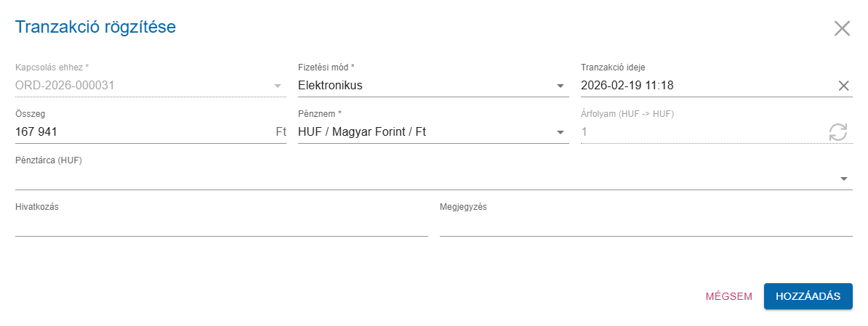The width and height of the screenshot is (868, 326).
Task: Focus the Összeg amount field
Action: point(138,132)
